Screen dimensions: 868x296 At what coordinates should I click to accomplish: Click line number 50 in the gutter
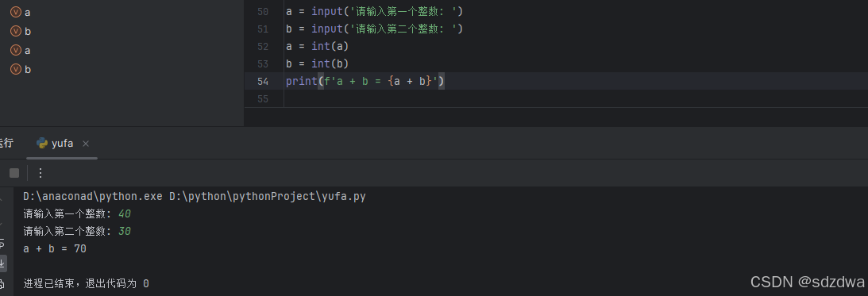point(263,12)
